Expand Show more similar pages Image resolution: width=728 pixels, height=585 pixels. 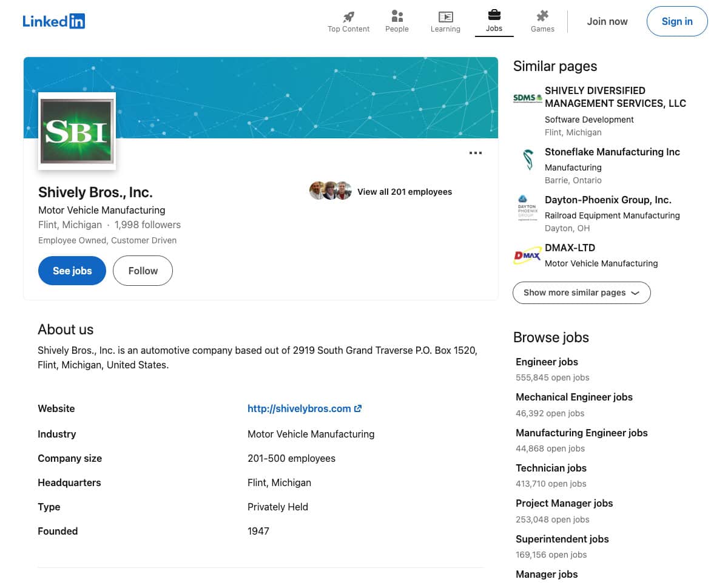581,292
